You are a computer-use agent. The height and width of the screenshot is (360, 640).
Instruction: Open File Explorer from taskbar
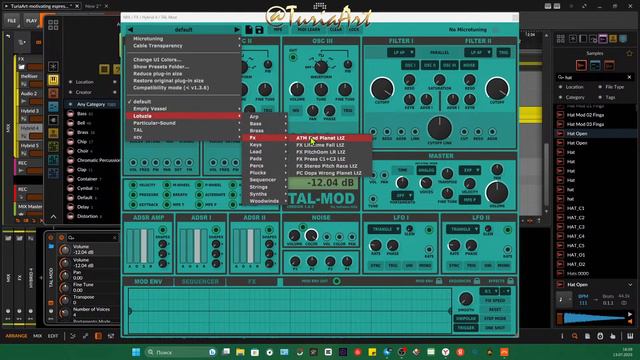[x=240, y=352]
